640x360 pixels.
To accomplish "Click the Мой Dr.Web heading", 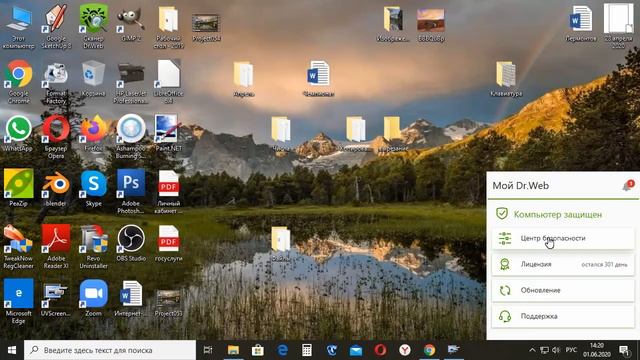I will (520, 186).
